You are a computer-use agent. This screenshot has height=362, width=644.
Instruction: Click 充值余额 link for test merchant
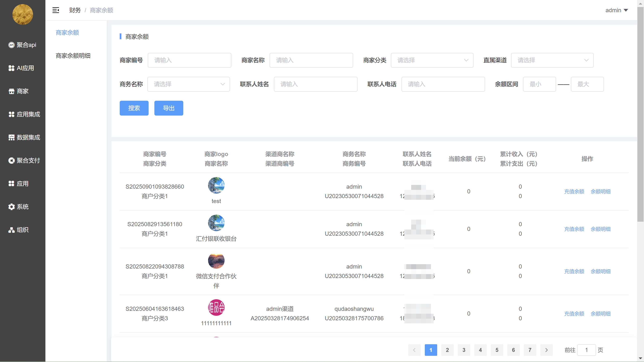tap(574, 192)
